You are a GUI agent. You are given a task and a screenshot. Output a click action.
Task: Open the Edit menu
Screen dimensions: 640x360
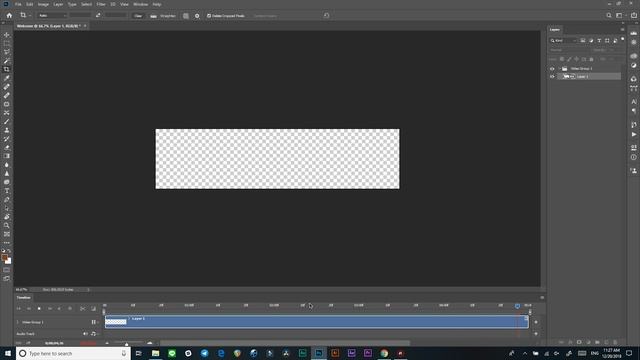pyautogui.click(x=30, y=4)
